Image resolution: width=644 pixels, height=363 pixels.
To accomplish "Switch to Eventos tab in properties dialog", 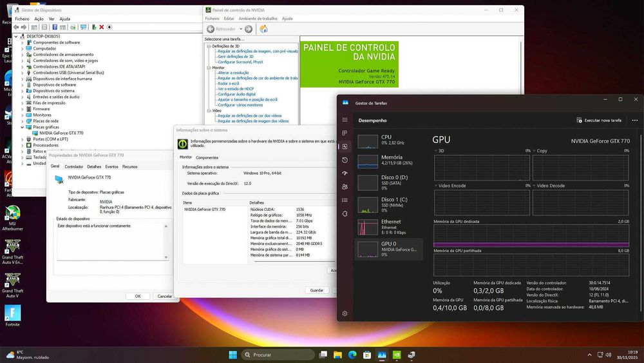I will pyautogui.click(x=111, y=167).
